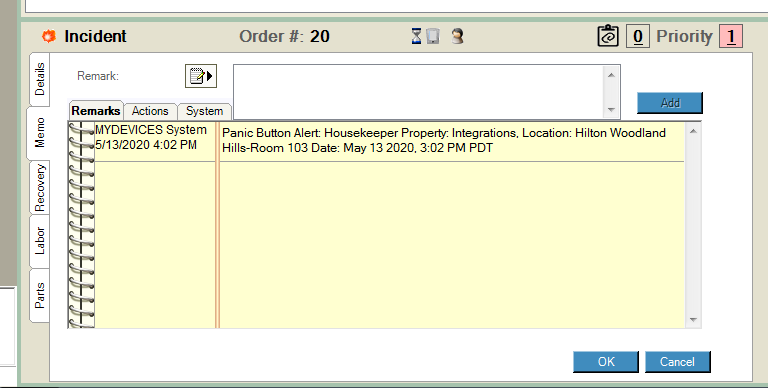Open the clipboard attachments icon
The image size is (768, 388).
pos(608,36)
